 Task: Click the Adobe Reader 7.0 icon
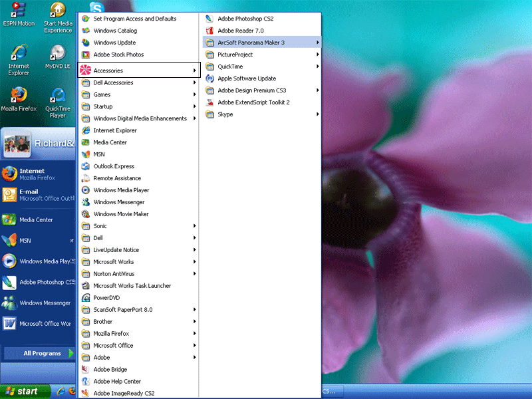tap(209, 31)
